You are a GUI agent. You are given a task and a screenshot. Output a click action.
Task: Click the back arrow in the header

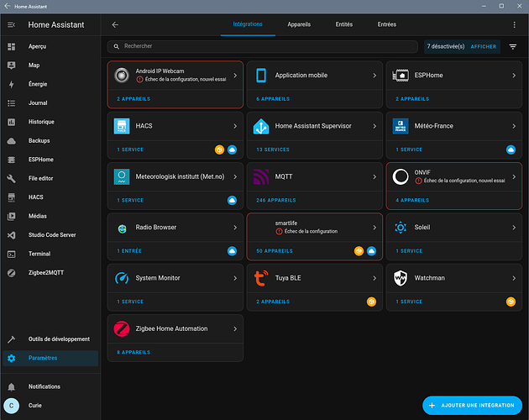point(115,24)
